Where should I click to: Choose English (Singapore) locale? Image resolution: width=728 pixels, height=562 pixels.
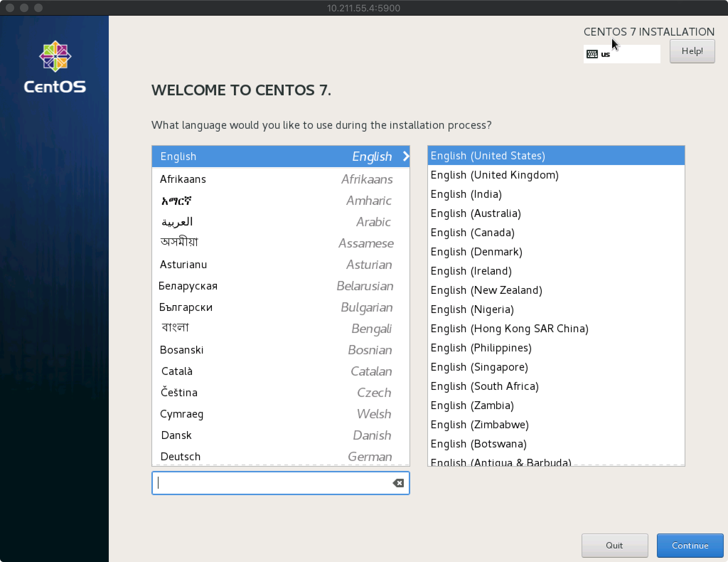pos(479,367)
